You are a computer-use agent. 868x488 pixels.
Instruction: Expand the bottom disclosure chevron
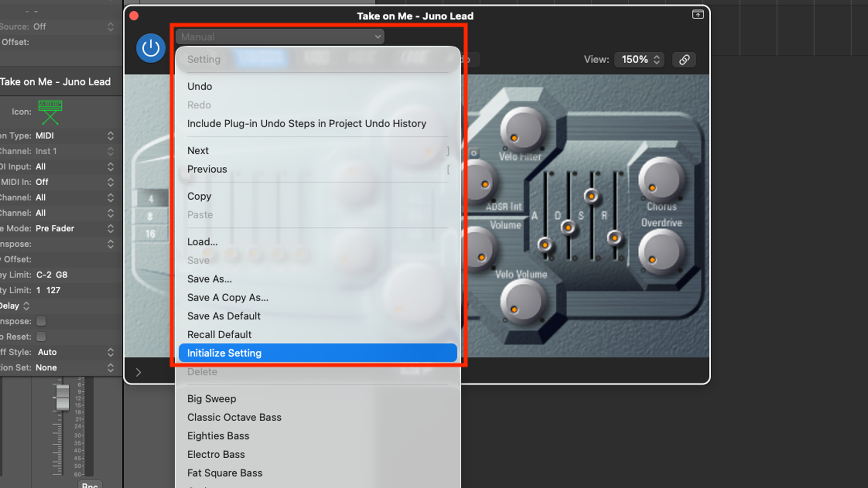(x=138, y=372)
